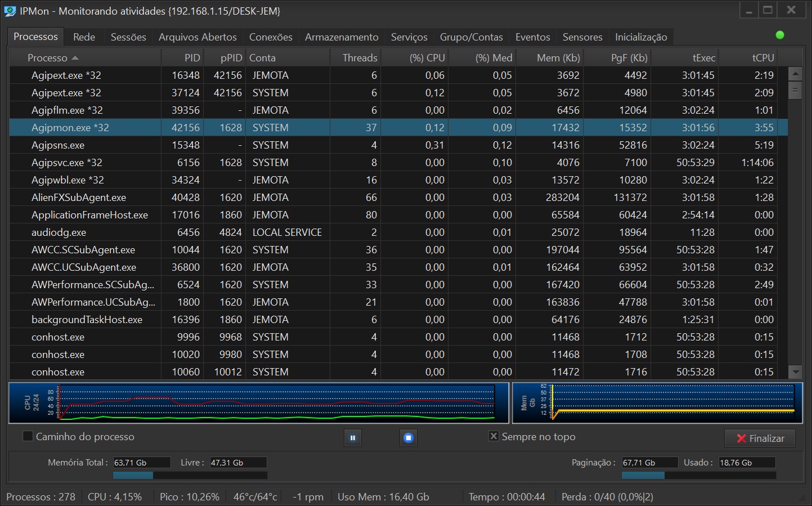
Task: Sort the table by PgF (Kb) column
Action: 617,57
